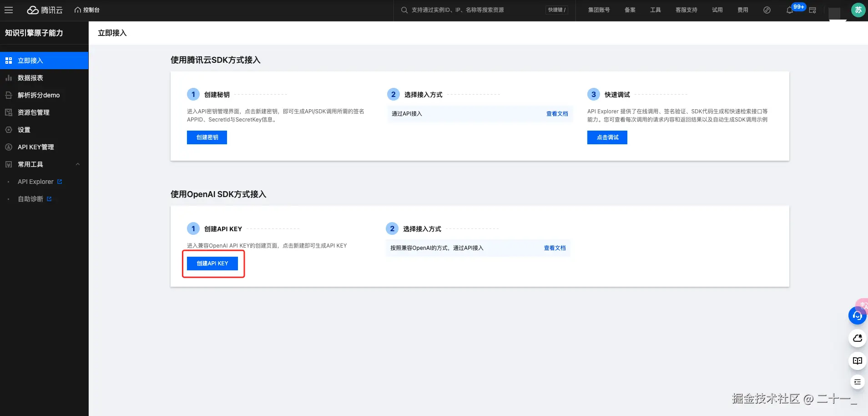Open the 试用 menu
This screenshot has height=416, width=868.
717,10
